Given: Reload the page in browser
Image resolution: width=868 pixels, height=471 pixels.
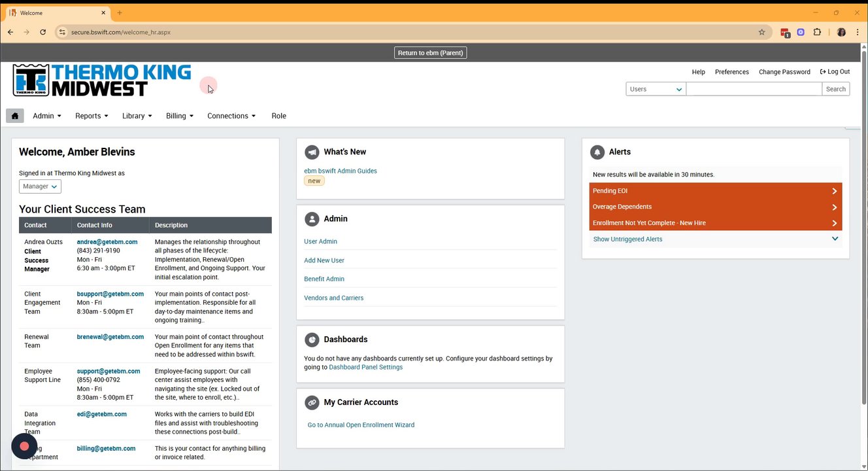Looking at the screenshot, I should tap(43, 32).
